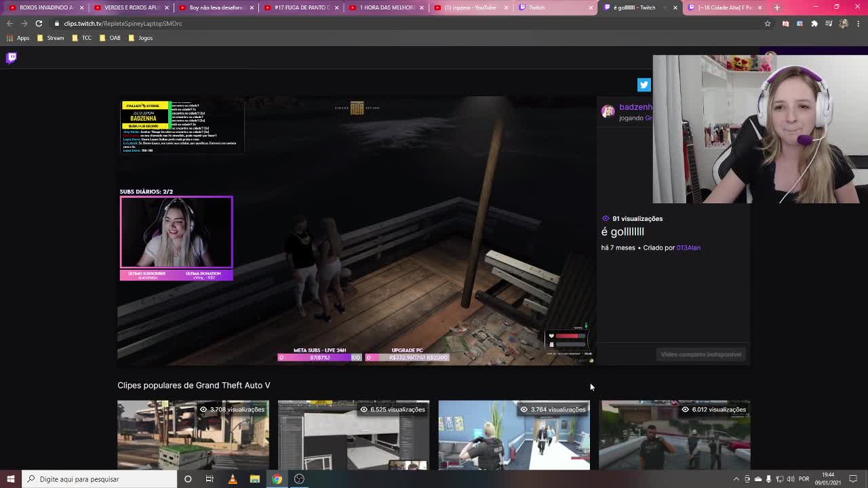Open the Chrome extensions puzzle icon
868x488 pixels.
click(814, 24)
